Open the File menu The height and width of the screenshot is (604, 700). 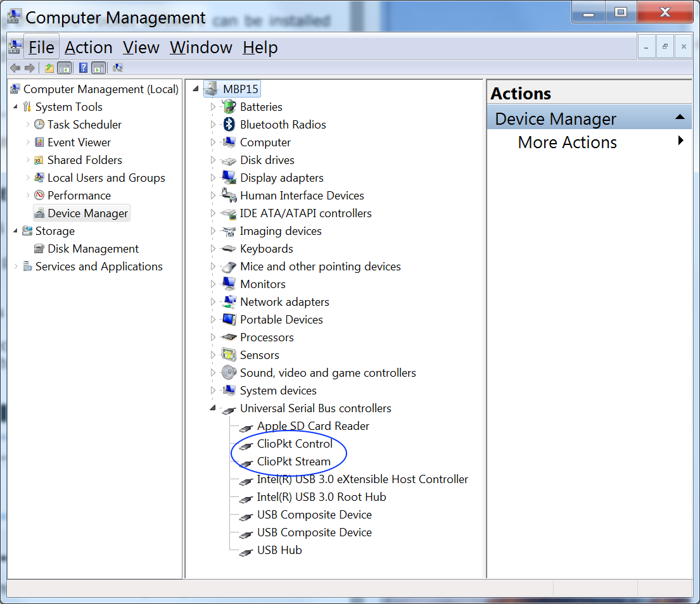pyautogui.click(x=41, y=47)
